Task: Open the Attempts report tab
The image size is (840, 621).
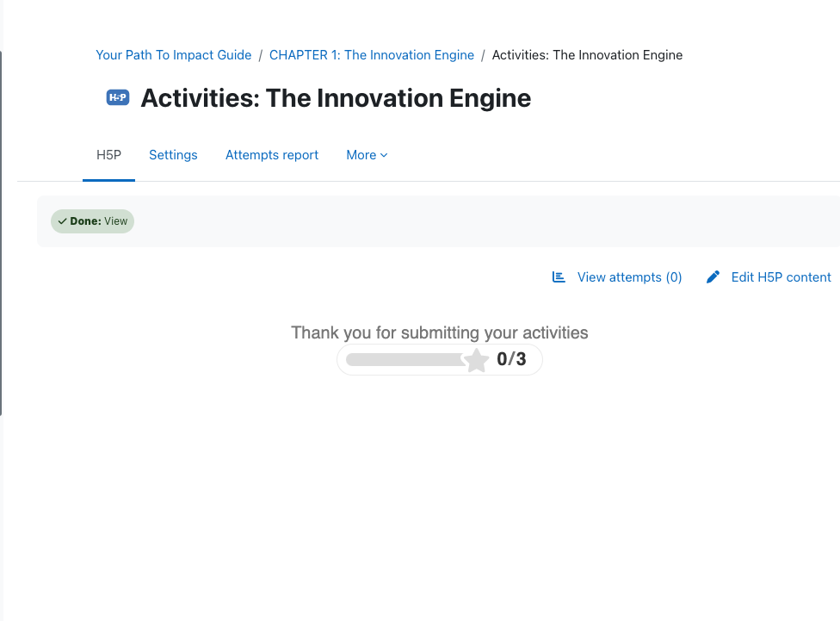Action: coord(272,155)
